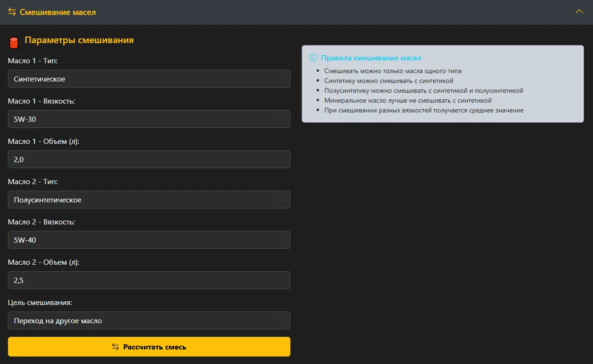593x364 pixels.
Task: Click the Смешивание масел header title
Action: tap(58, 12)
